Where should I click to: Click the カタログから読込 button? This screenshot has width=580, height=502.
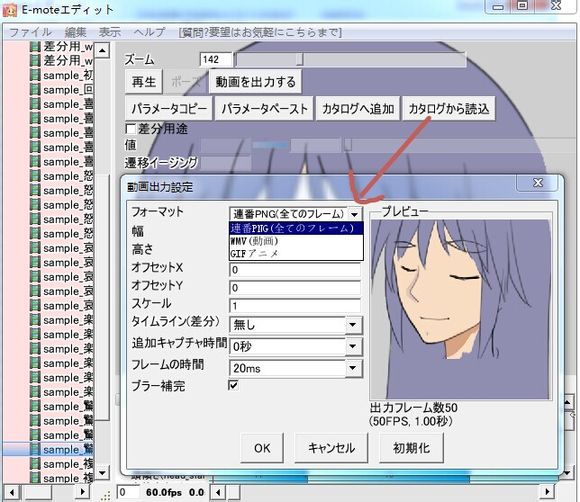point(449,109)
